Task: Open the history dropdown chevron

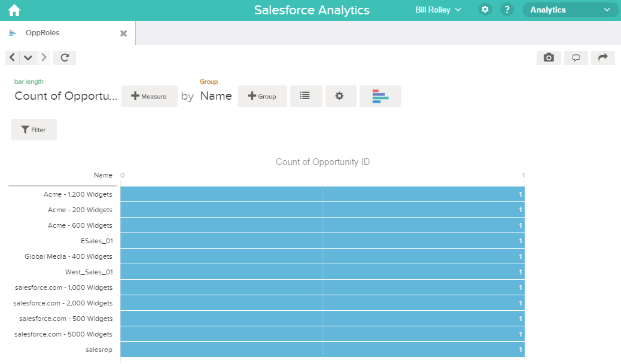Action: (x=28, y=58)
